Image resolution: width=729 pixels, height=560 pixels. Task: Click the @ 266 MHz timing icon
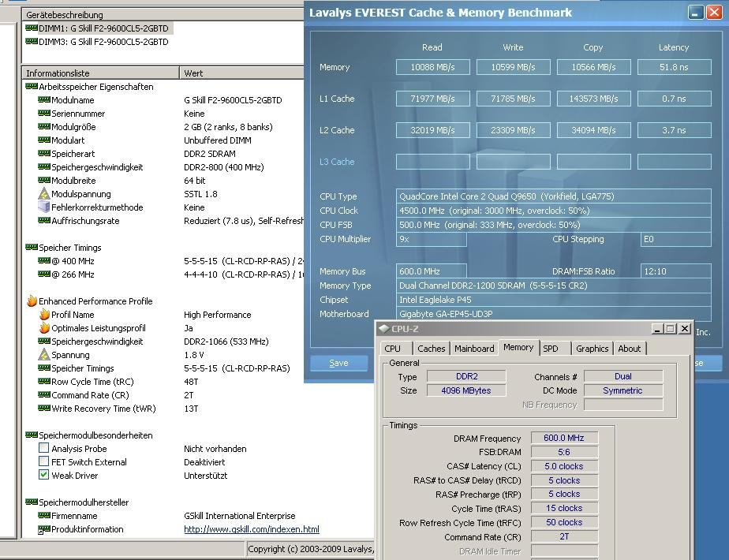tap(43, 274)
